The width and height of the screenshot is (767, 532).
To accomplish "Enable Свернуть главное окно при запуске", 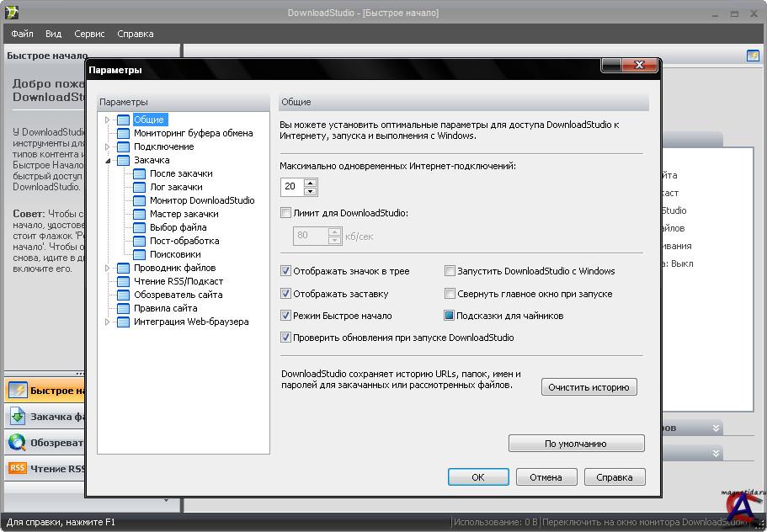I will (450, 294).
